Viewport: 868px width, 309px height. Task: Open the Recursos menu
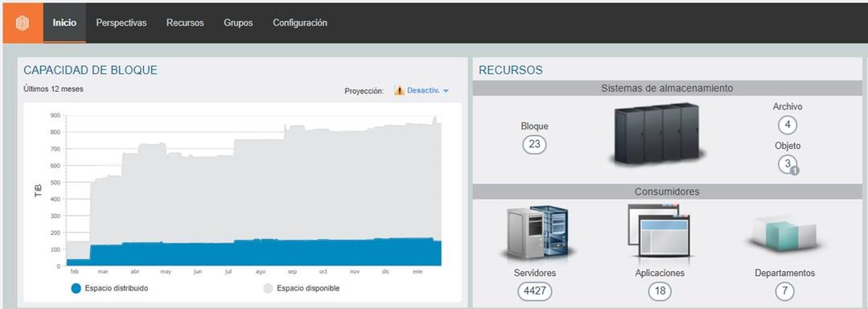pyautogui.click(x=185, y=23)
